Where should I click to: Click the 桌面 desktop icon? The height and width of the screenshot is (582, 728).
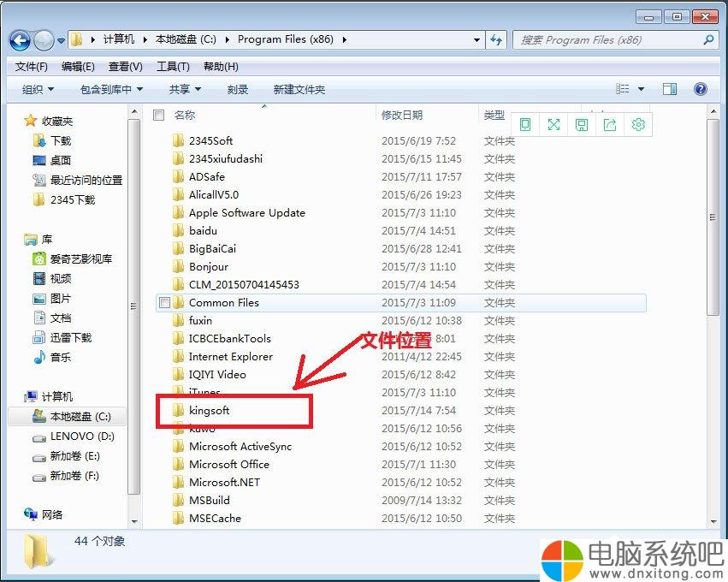[39, 161]
